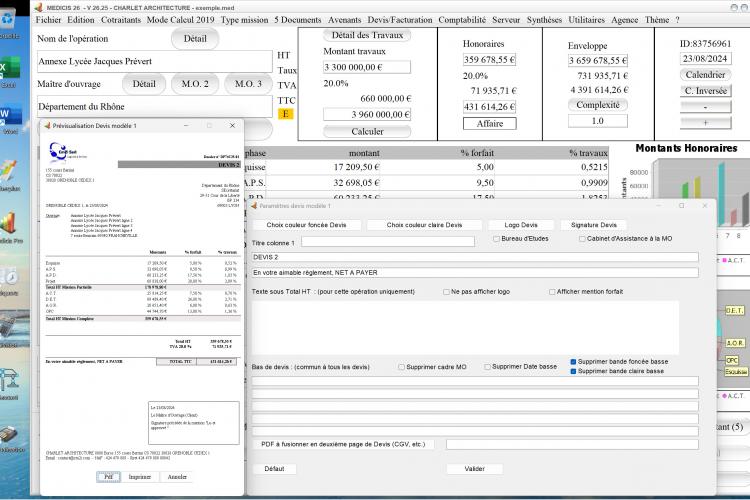750x500 pixels.
Task: Open the Calendrier
Action: [x=706, y=75]
